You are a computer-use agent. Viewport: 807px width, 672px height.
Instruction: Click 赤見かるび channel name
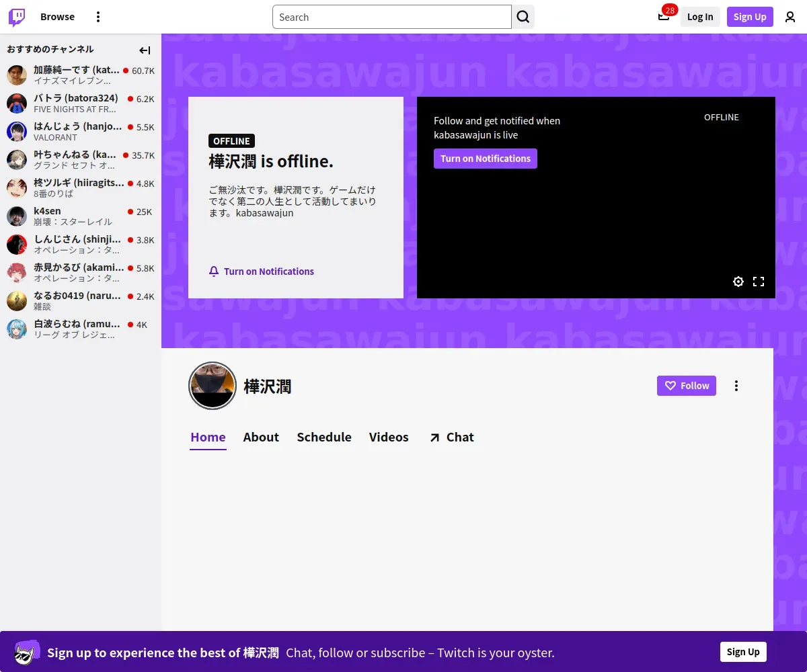[x=79, y=267]
